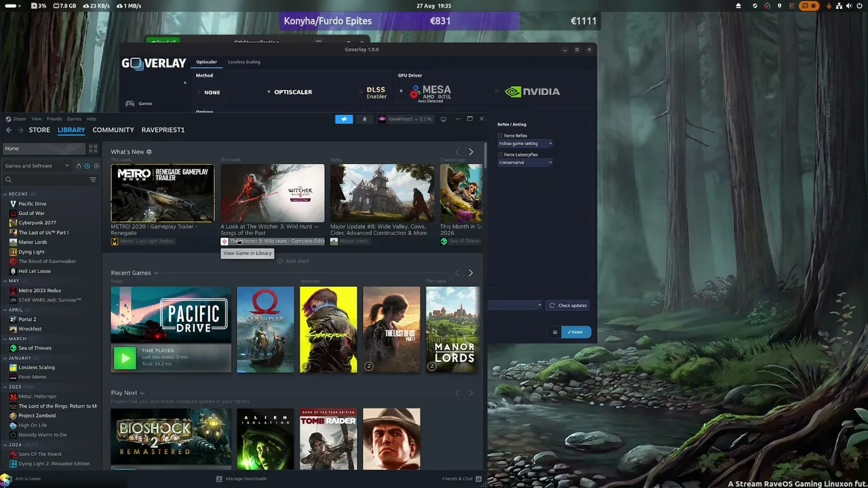The width and height of the screenshot is (868, 488).
Task: Open the clock showing 27 Aug 19:35
Action: pyautogui.click(x=434, y=6)
